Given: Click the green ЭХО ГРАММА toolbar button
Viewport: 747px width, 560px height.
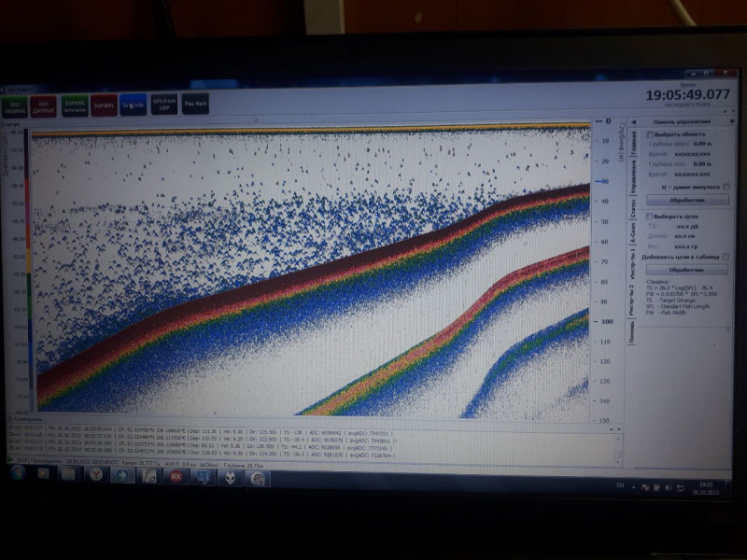Looking at the screenshot, I should pos(16,105).
